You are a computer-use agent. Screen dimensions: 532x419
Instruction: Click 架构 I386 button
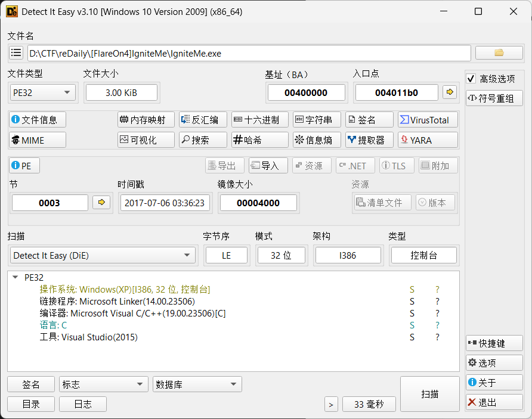click(348, 255)
